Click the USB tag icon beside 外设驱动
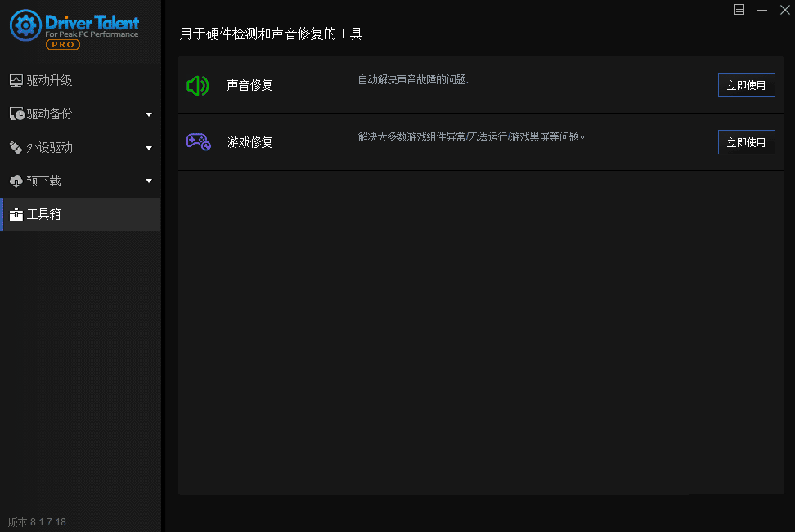The height and width of the screenshot is (532, 795). 16,147
